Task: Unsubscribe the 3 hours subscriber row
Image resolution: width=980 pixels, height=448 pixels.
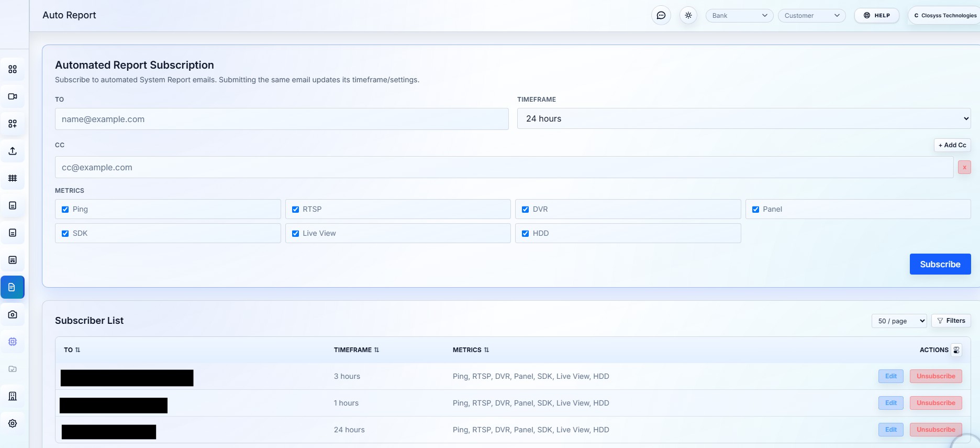Action: tap(936, 376)
